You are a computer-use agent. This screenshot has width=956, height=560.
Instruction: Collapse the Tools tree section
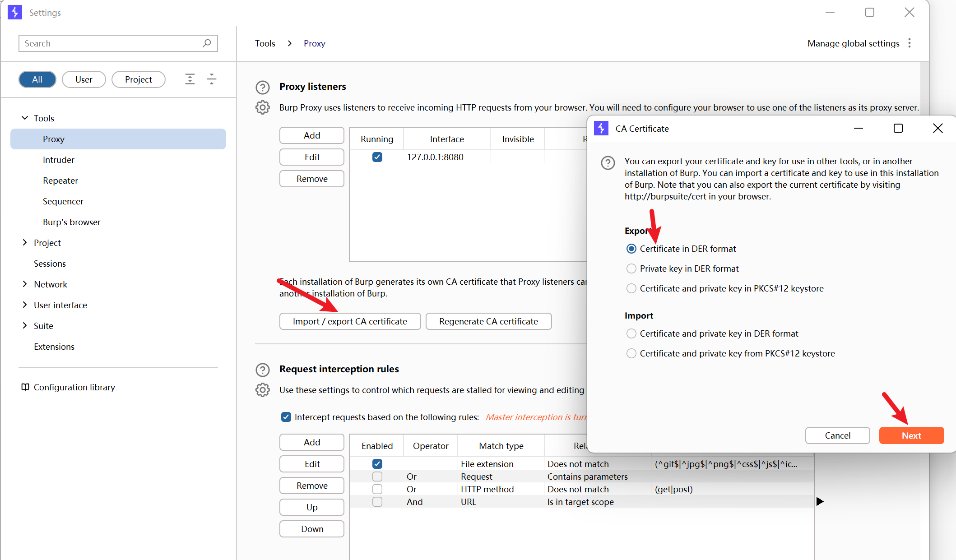[25, 118]
